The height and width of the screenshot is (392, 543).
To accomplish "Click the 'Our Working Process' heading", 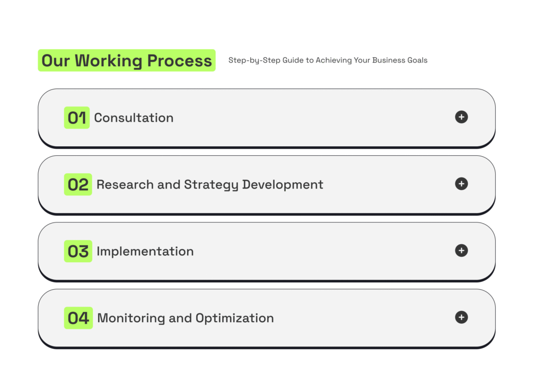I will 127,60.
